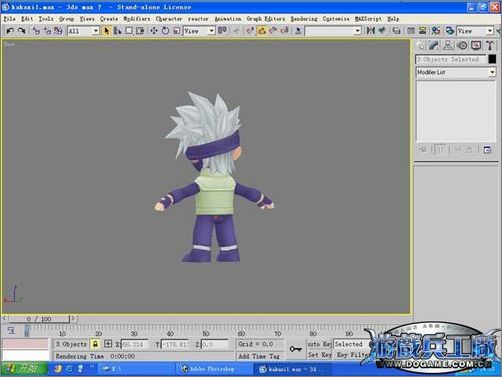
Task: Open the Layer Manager icon
Action: (396, 31)
